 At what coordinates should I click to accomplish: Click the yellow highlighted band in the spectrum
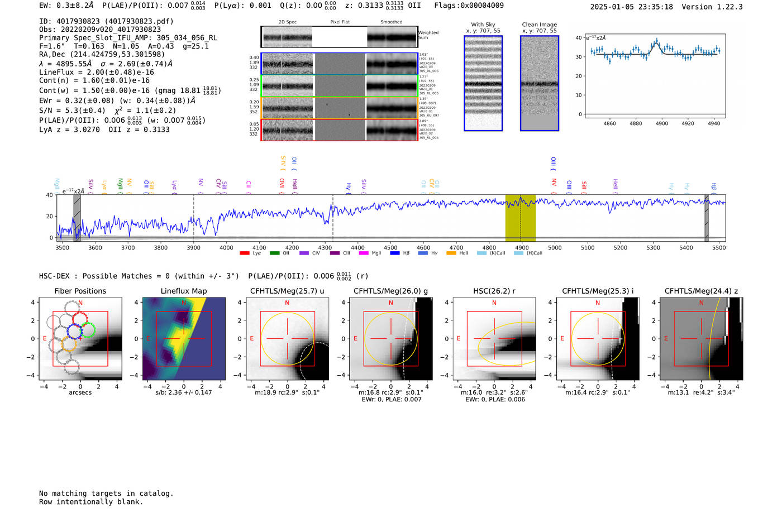(521, 218)
